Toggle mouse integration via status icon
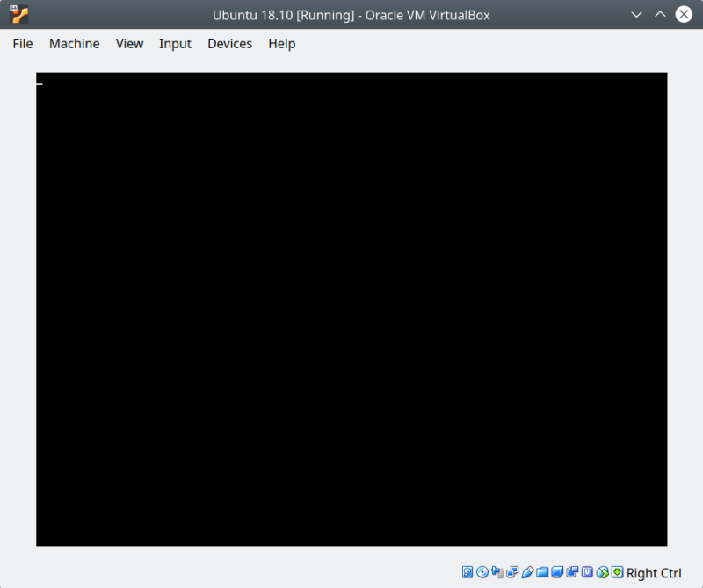The width and height of the screenshot is (703, 588). [603, 572]
